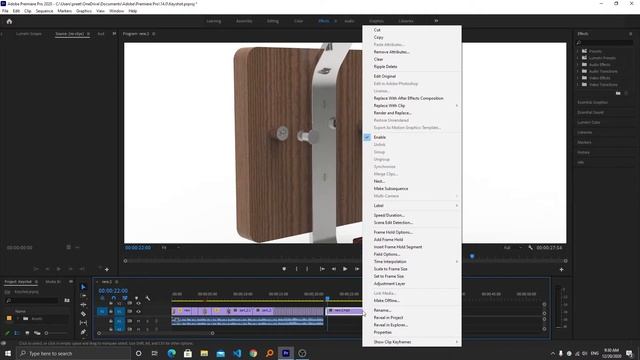Click the timeline playhead marker

tap(327, 299)
